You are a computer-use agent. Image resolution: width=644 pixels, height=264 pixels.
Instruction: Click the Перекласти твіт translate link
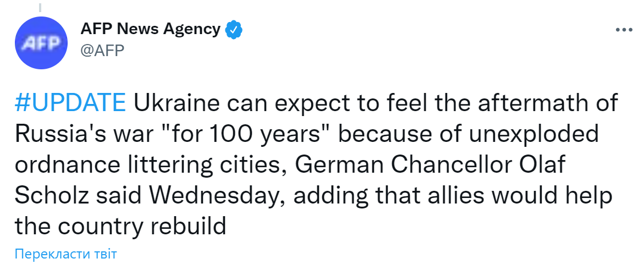coord(66,254)
